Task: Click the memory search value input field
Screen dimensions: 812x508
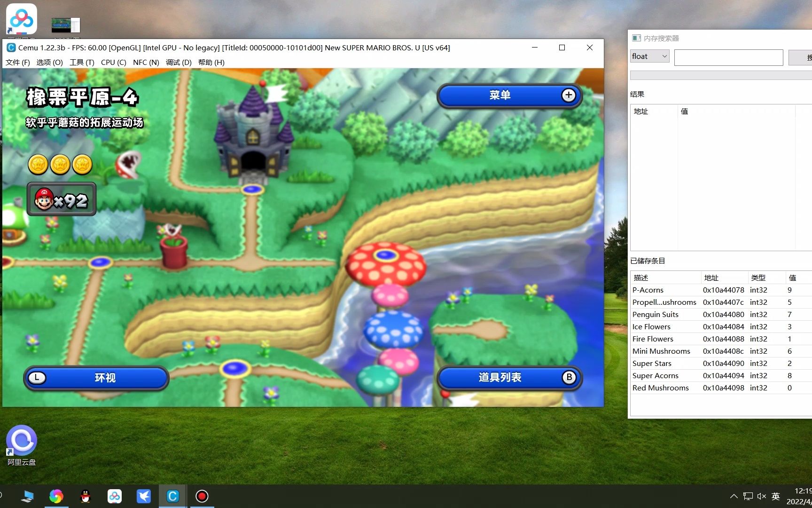Action: (728, 57)
